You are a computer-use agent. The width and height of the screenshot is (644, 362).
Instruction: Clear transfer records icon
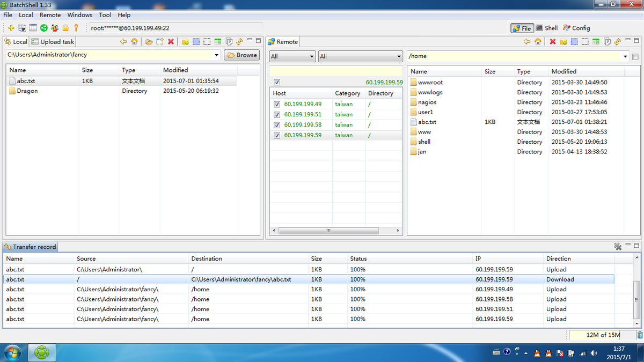tap(618, 246)
